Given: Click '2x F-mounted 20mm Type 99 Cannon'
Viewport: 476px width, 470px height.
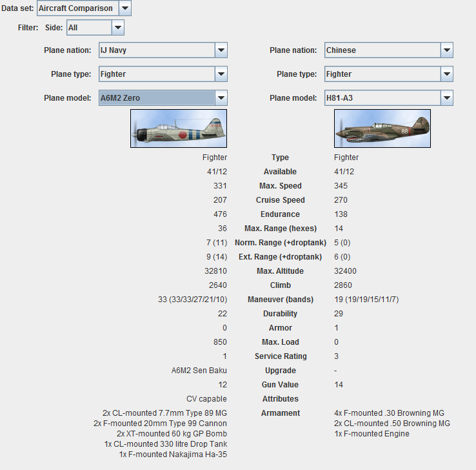Looking at the screenshot, I should pos(161,424).
